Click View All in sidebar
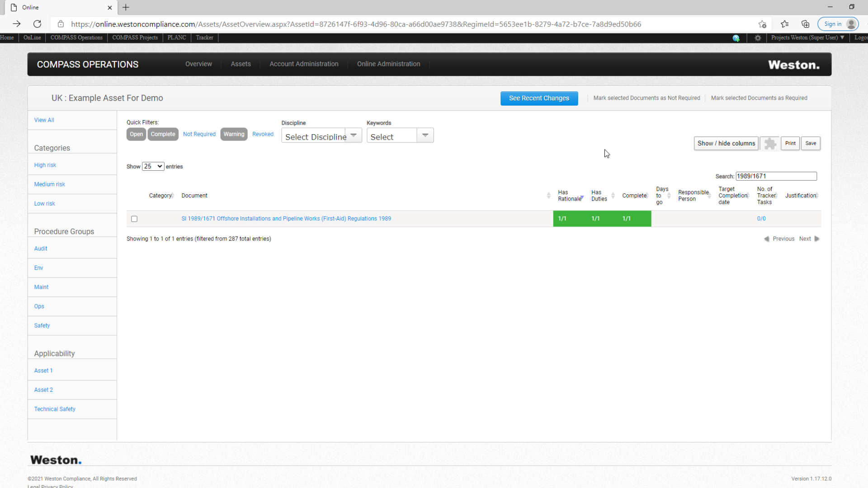The image size is (868, 488). click(x=44, y=120)
